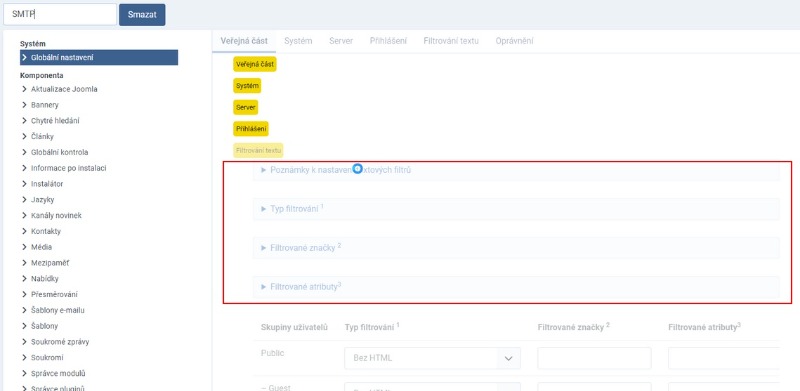800x391 pixels.
Task: Click the yellow Veřejná část tag
Action: pos(255,64)
